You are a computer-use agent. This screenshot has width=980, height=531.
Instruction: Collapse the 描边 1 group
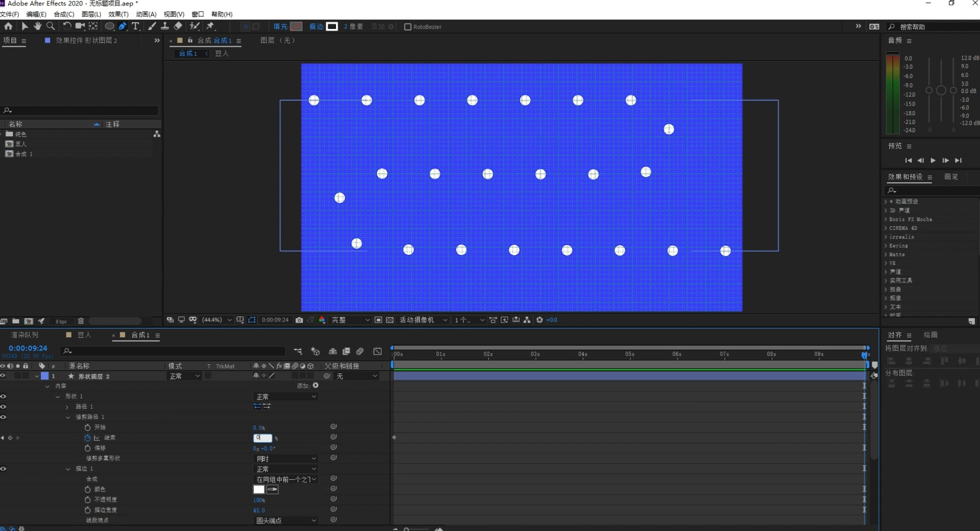(68, 469)
